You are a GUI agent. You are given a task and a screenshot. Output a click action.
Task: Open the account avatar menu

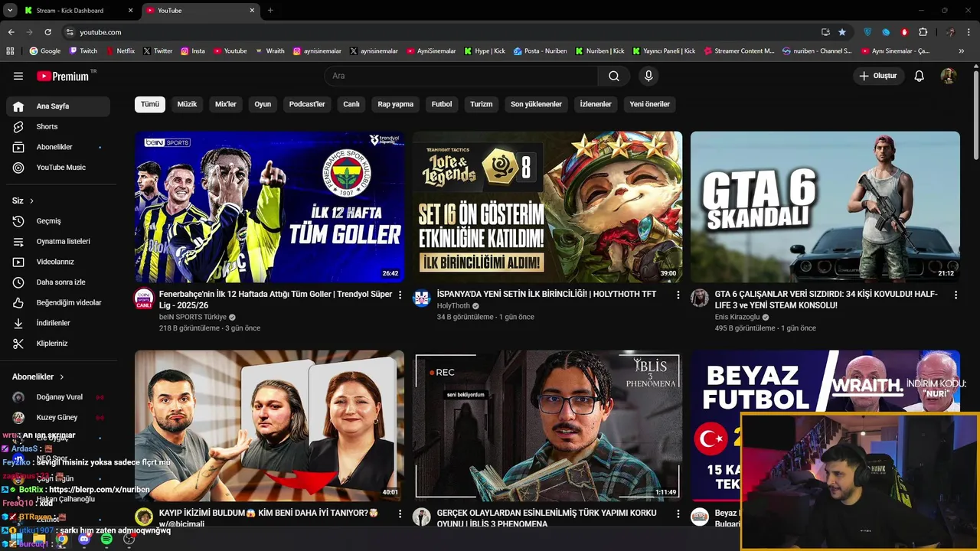tap(949, 76)
